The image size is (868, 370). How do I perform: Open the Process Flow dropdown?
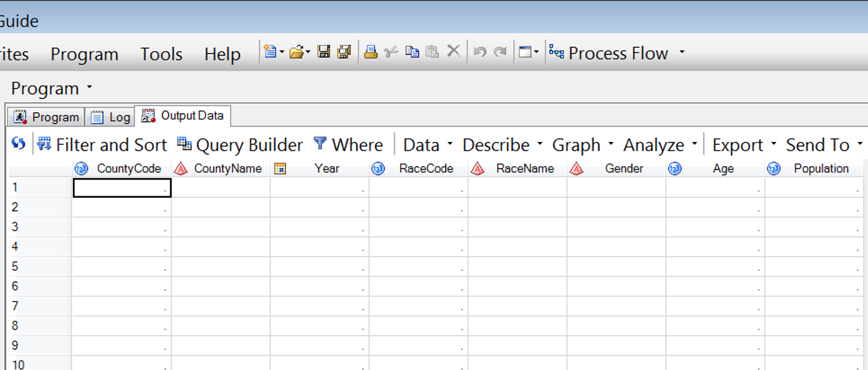coord(682,52)
